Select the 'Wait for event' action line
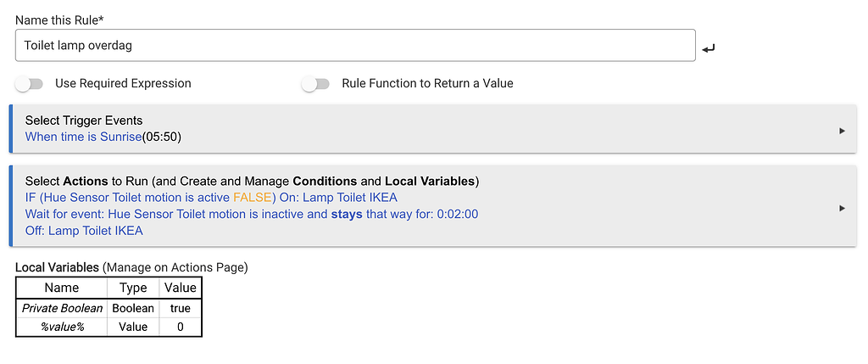 [251, 214]
